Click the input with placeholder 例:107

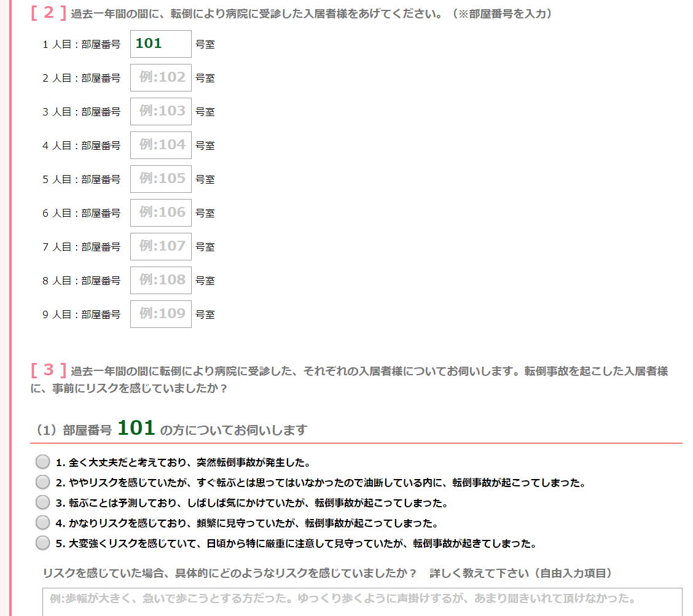[160, 246]
